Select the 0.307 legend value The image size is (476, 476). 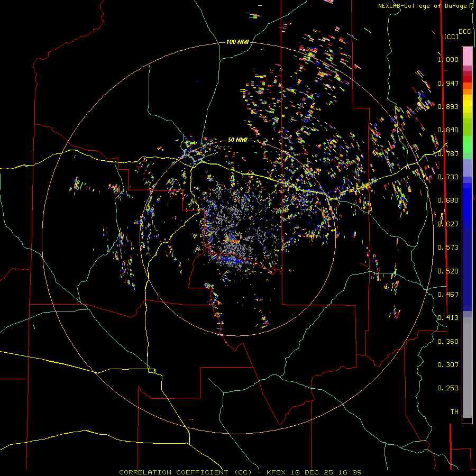(x=448, y=365)
